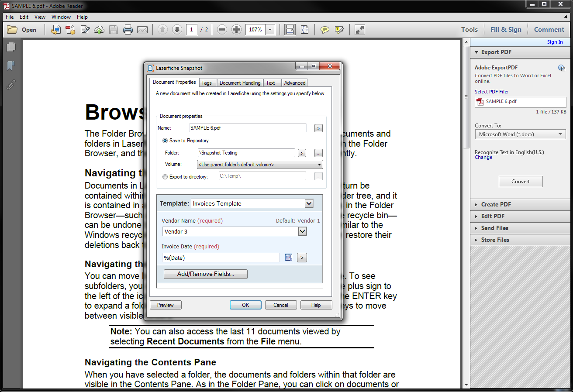This screenshot has width=573, height=392.
Task: Click the Sign In link
Action: pos(555,42)
